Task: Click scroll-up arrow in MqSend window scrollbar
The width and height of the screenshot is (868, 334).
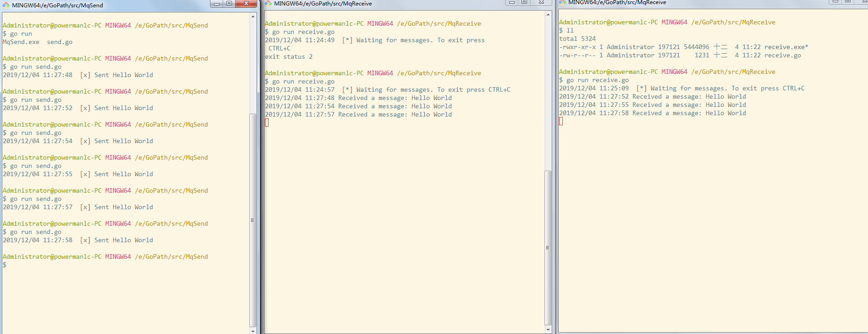Action: 253,17
